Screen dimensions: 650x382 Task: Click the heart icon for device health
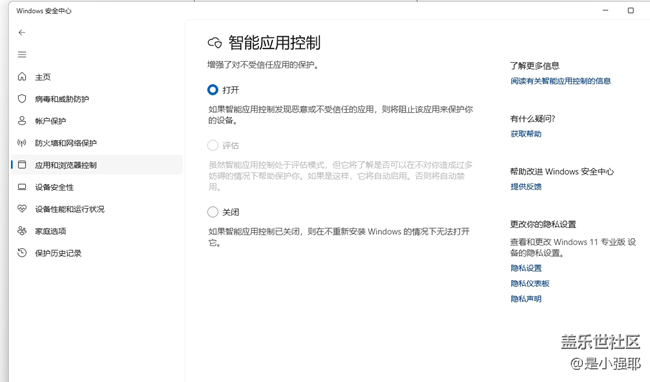click(x=22, y=209)
